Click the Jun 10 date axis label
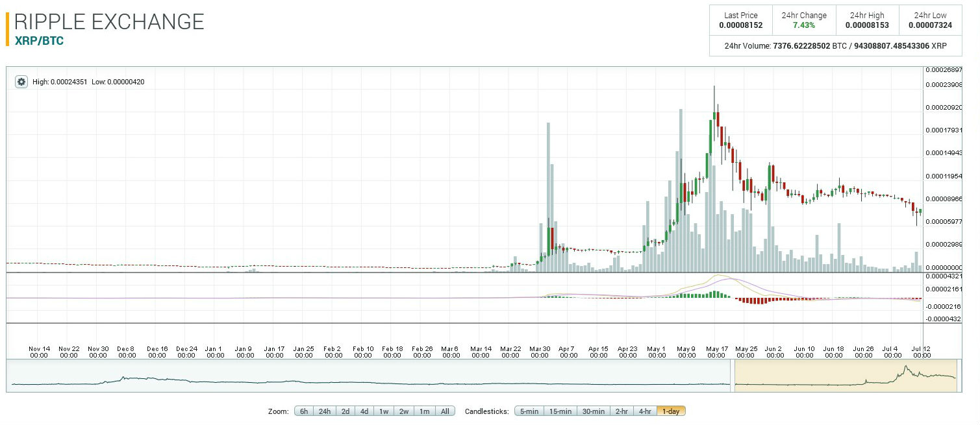Viewport: 980px width, 425px height. (x=804, y=352)
